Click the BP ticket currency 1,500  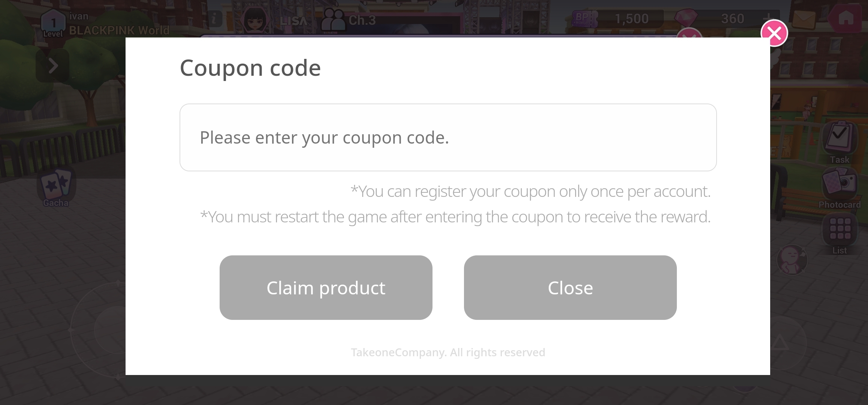point(618,18)
